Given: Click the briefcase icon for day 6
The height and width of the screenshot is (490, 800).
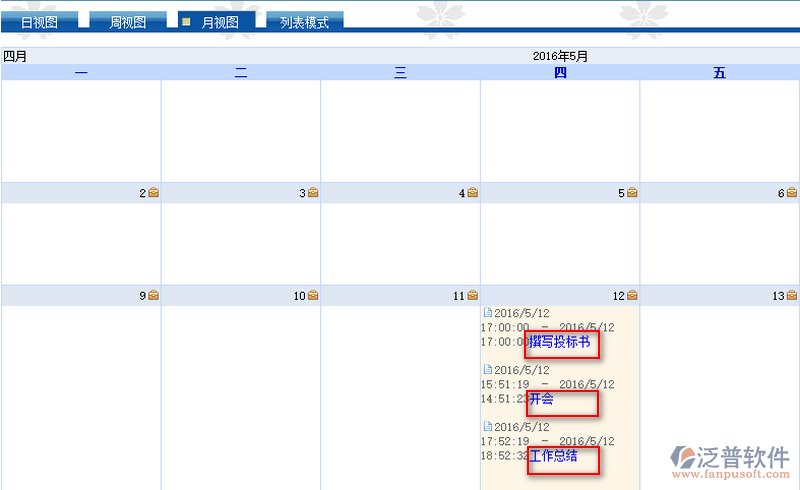Looking at the screenshot, I should pyautogui.click(x=792, y=192).
